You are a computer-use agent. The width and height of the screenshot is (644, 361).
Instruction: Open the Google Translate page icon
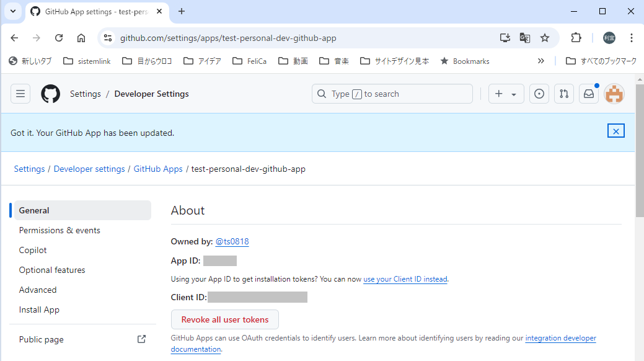[x=524, y=38]
